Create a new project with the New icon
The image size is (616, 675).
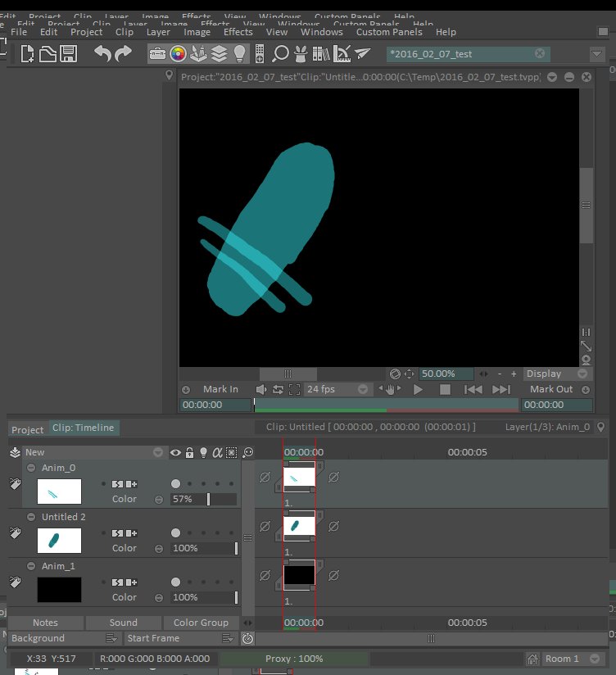[x=28, y=54]
